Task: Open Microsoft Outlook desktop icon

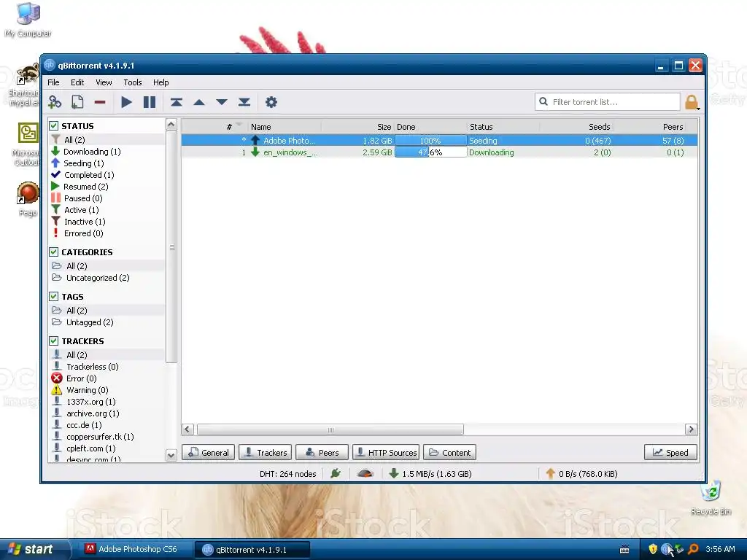Action: (x=28, y=144)
